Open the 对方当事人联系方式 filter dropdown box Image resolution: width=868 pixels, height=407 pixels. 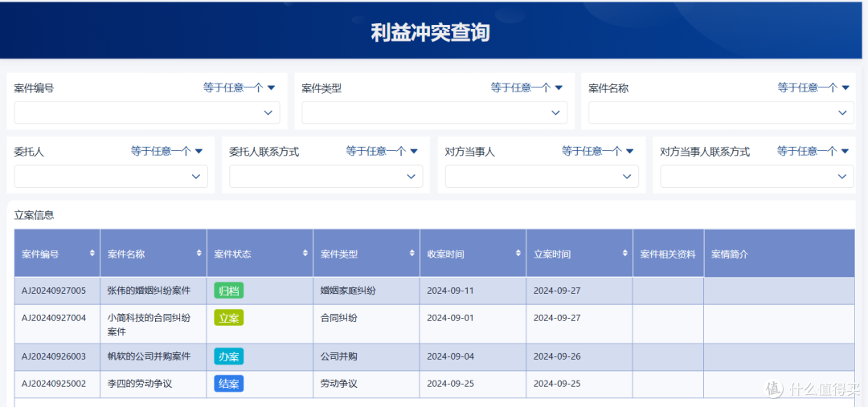(x=757, y=177)
